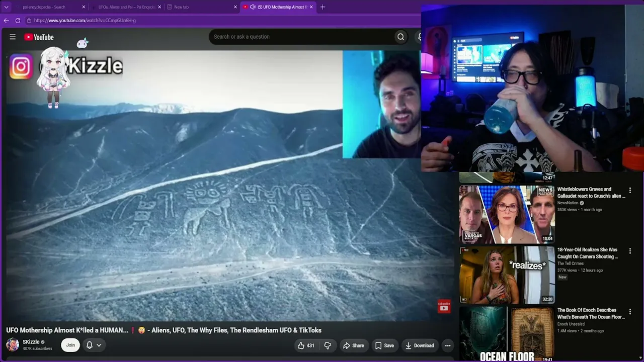Open the '18-Year-Old Realizes' video thumbnail

click(507, 275)
